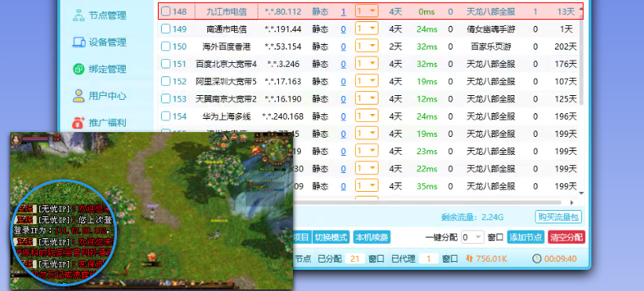
Task: Tick the checkbox for row 151
Action: click(166, 64)
